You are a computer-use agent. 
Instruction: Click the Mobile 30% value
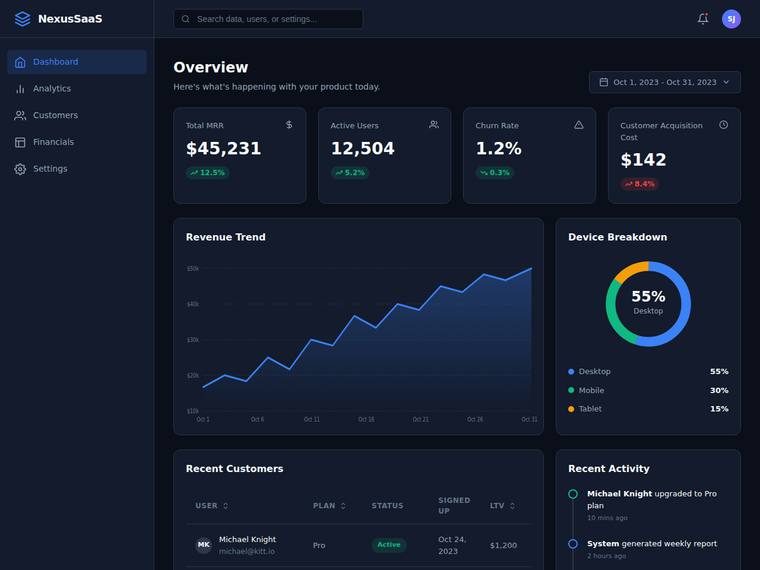pos(719,390)
